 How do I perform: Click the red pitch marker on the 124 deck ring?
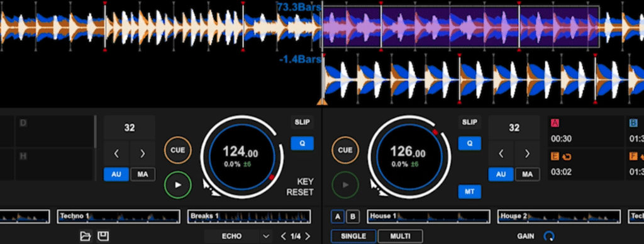(x=271, y=177)
